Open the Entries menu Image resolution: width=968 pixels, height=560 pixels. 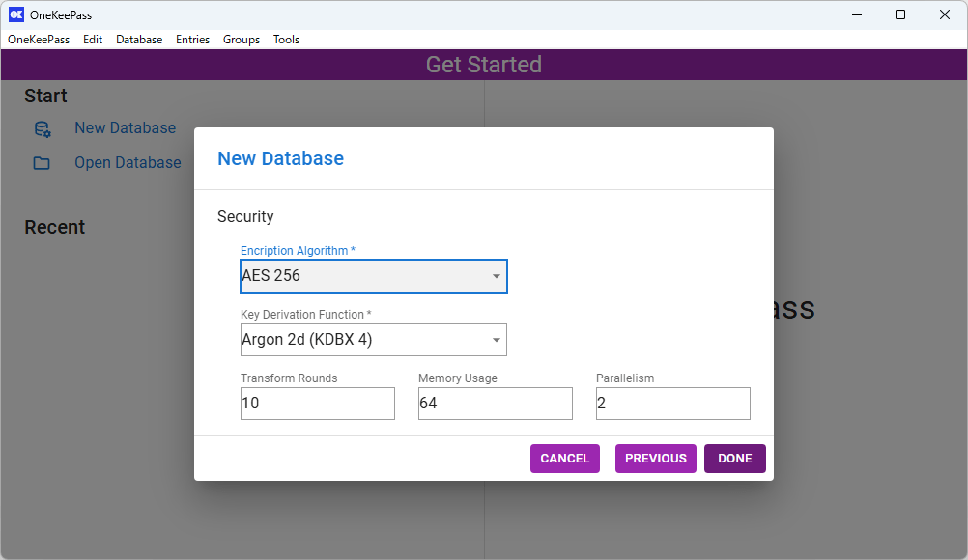pyautogui.click(x=192, y=40)
